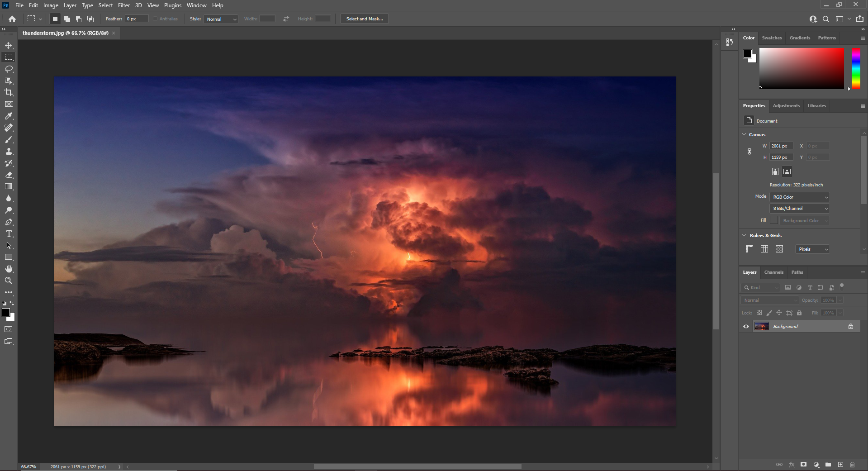This screenshot has height=471, width=868.
Task: Pick a color in the Color panel field
Action: (802, 68)
